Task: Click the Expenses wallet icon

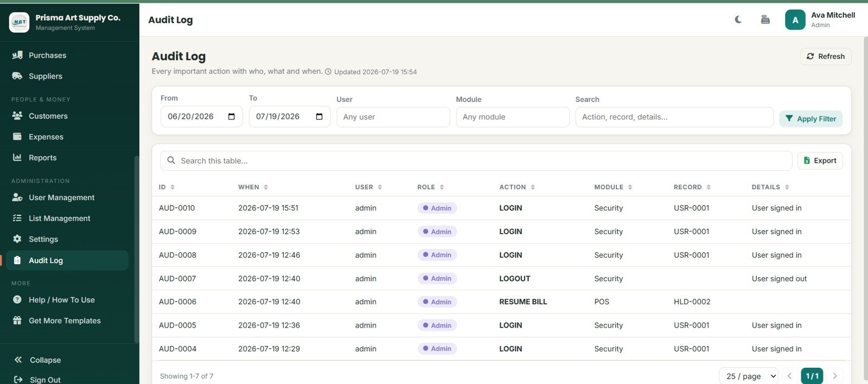Action: [17, 136]
